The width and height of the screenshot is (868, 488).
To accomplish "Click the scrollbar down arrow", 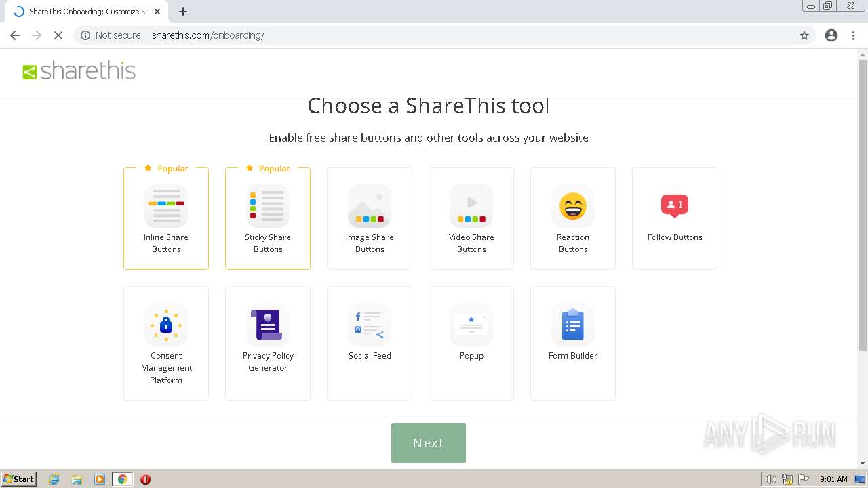I will pyautogui.click(x=863, y=463).
